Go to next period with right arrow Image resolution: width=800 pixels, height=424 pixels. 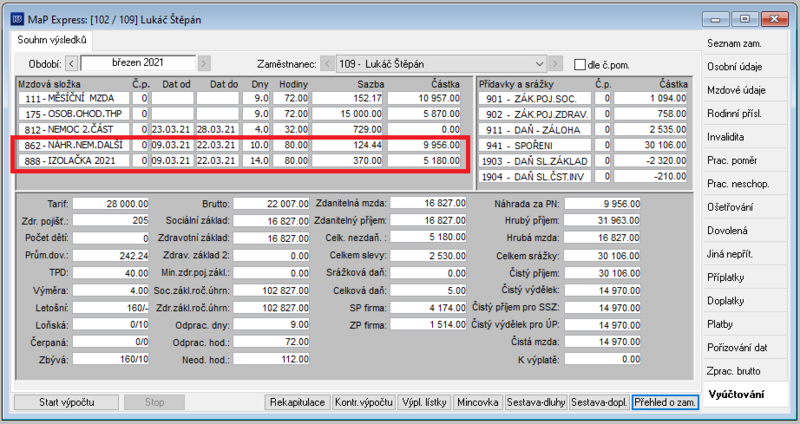(204, 64)
